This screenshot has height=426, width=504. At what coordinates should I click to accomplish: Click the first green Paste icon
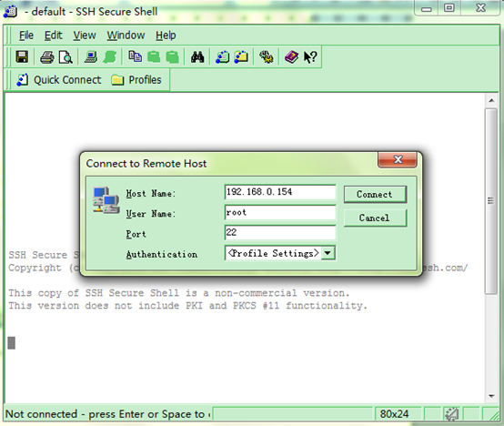coord(154,57)
